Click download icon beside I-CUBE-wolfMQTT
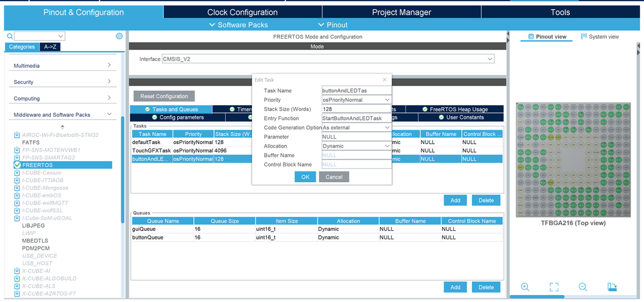The height and width of the screenshot is (302, 644). click(17, 203)
